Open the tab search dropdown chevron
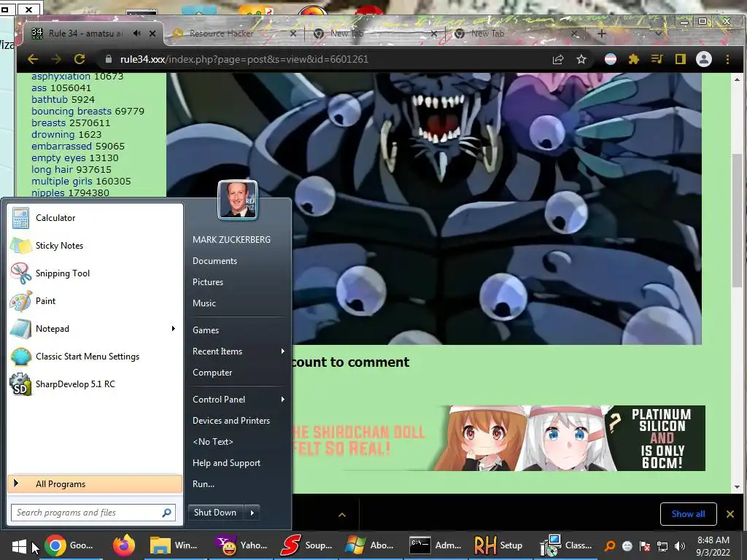The height and width of the screenshot is (560, 747). 658,34
